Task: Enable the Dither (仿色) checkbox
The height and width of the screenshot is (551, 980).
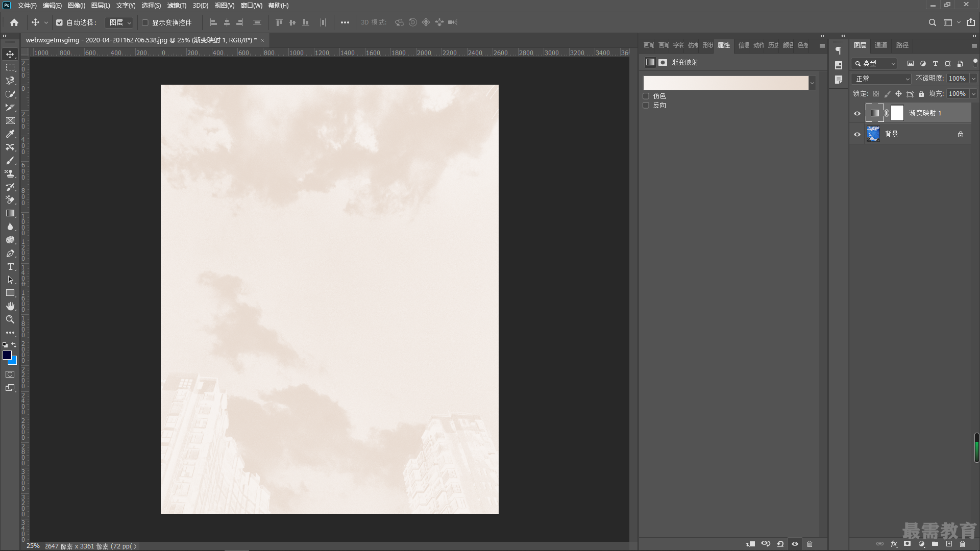Action: 646,96
